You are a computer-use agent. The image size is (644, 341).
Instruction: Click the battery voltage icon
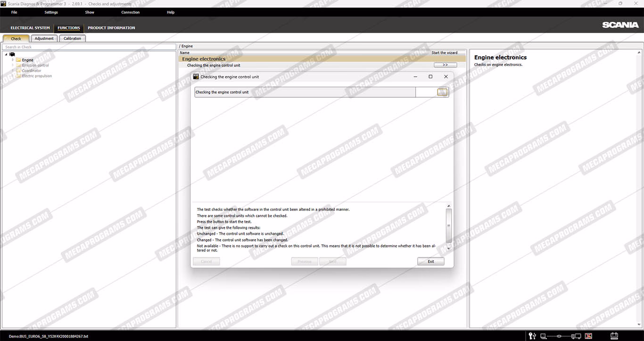(614, 336)
